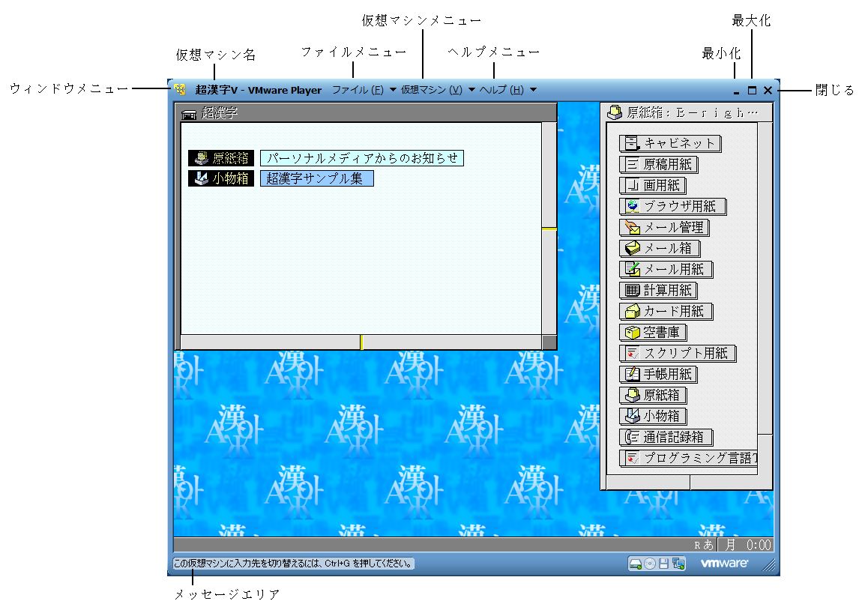Open the VMware Player window menu icon

[180, 90]
